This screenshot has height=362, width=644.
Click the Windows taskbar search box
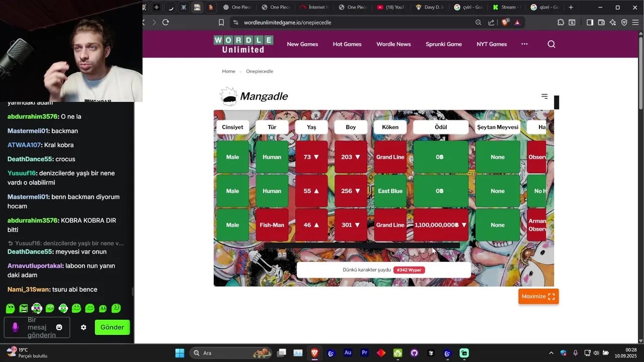coord(231,353)
